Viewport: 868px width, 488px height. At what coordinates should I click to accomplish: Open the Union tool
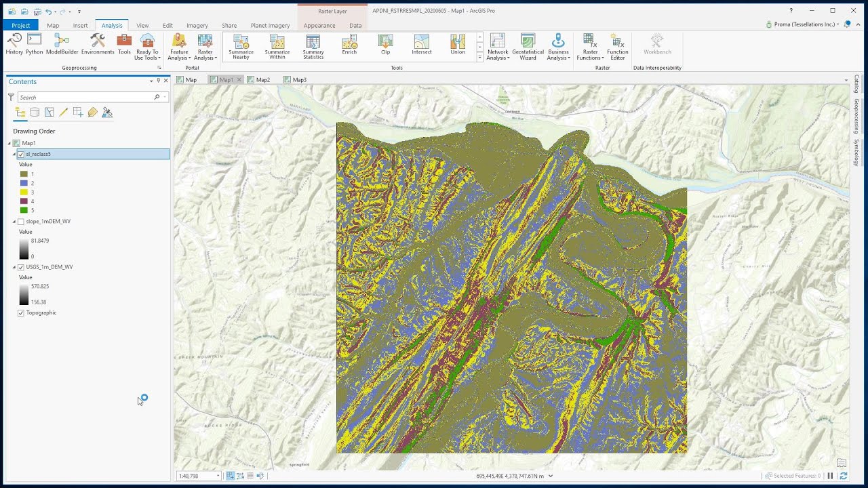(x=458, y=44)
